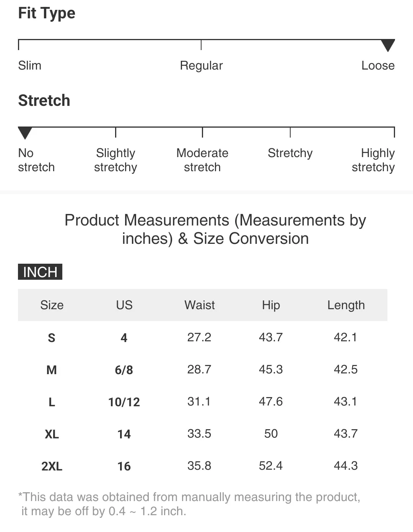Click the Waist column header
Image resolution: width=413 pixels, height=532 pixels.
[x=199, y=305]
